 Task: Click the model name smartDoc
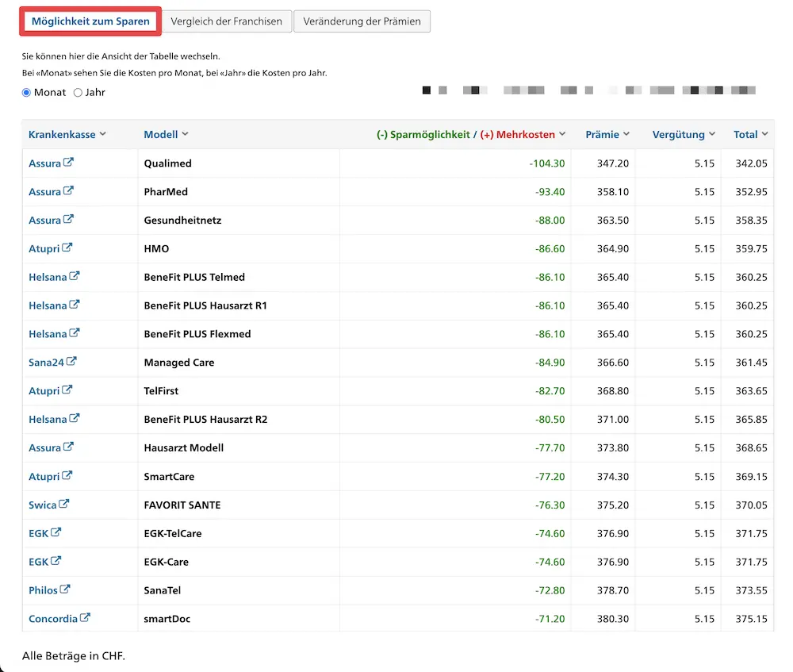[167, 618]
